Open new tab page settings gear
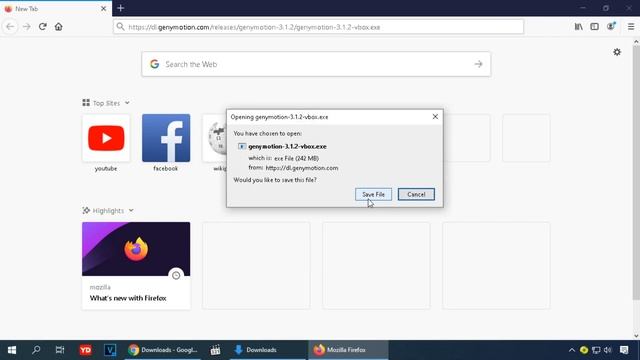Screen dimensions: 640x360 [x=617, y=52]
